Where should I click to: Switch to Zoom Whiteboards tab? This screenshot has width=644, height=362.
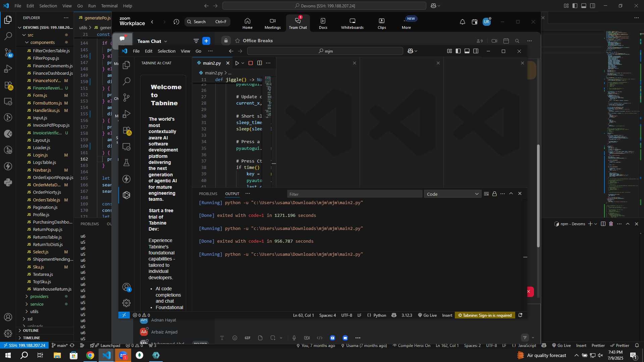(352, 23)
